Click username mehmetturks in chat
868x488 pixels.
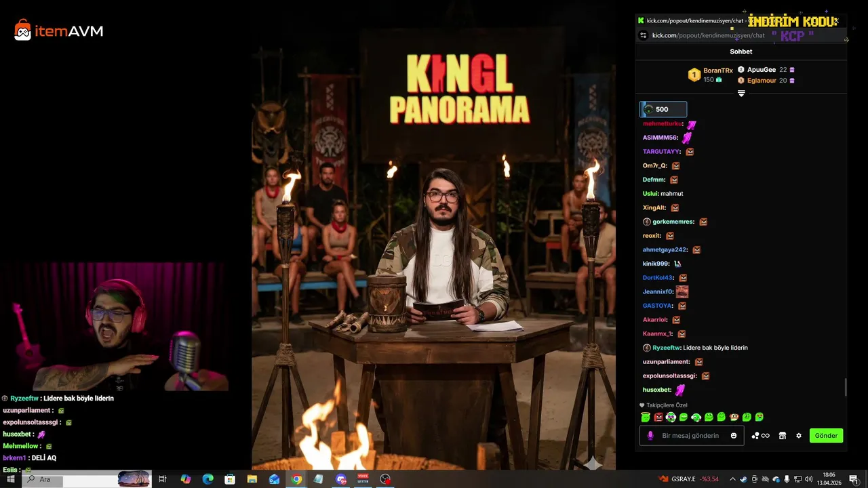point(662,124)
